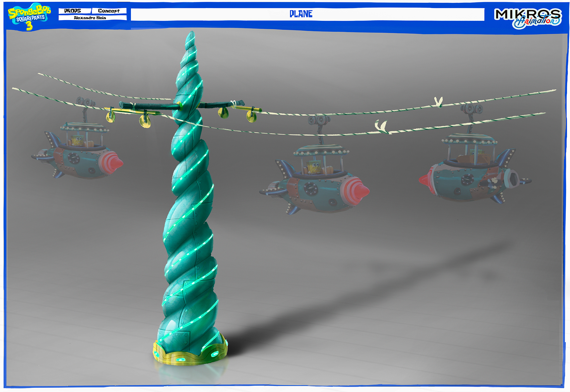Click the pulley wheels above the left plane
Viewport: 570px width, 392px height.
pos(85,102)
